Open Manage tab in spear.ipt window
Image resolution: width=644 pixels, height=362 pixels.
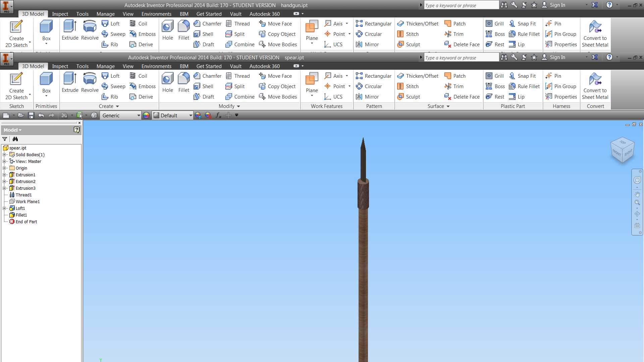pos(106,66)
